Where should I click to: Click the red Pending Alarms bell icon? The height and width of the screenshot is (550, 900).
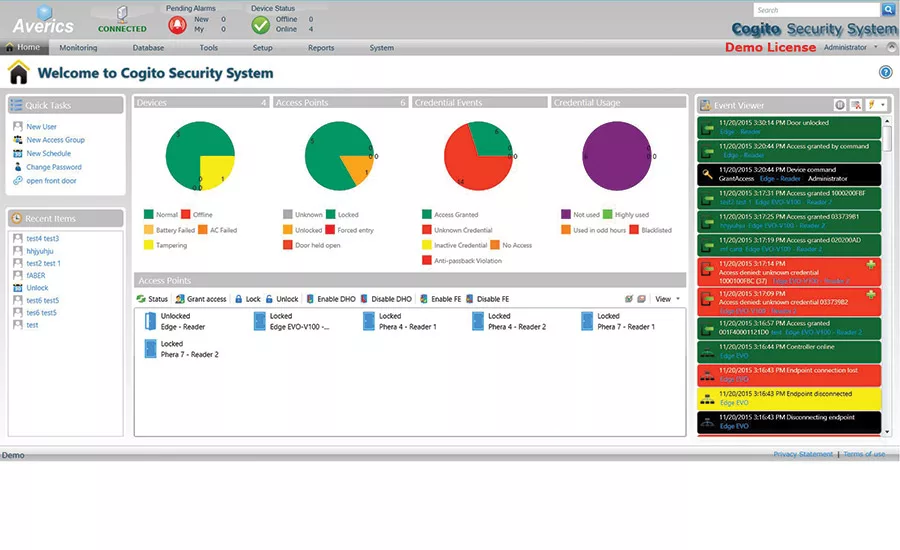(x=177, y=25)
